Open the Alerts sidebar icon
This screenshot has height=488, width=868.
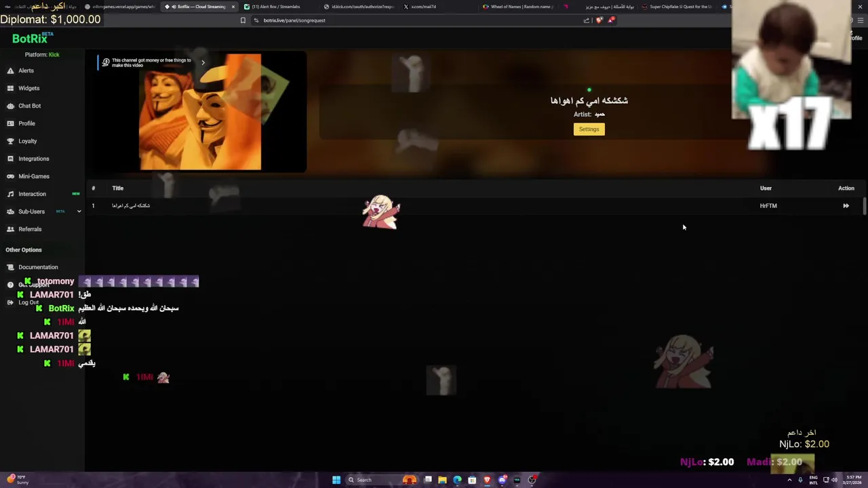10,70
